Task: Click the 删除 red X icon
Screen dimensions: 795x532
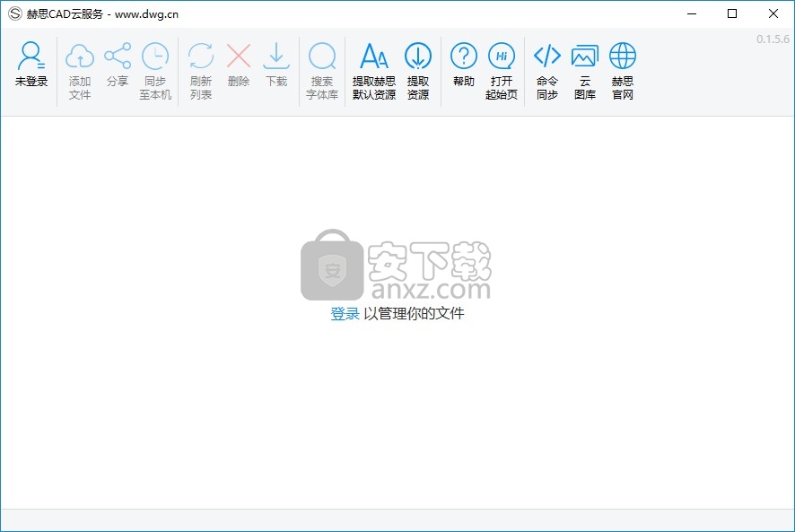Action: pos(239,56)
